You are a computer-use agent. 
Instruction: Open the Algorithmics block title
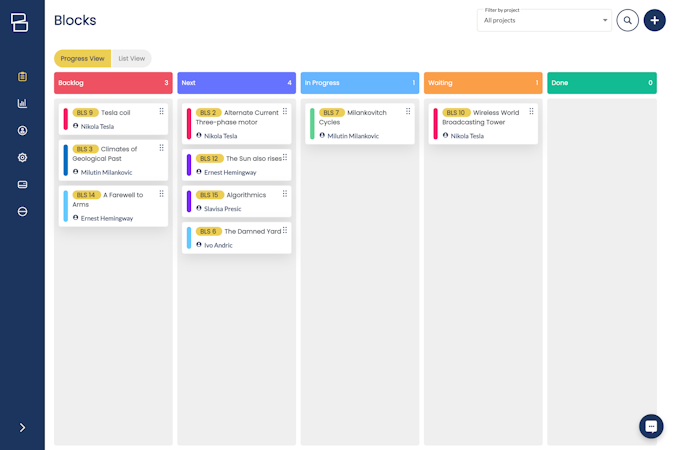click(246, 195)
